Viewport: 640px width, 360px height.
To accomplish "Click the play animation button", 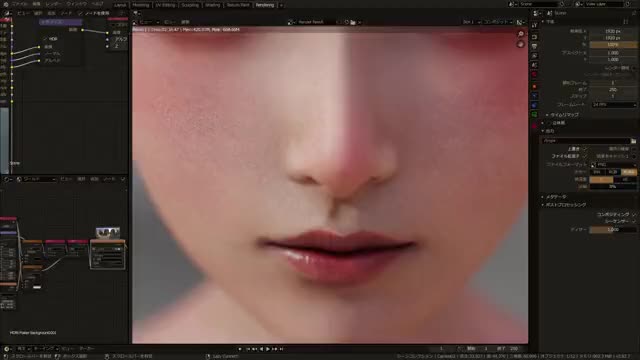I will click(x=268, y=349).
